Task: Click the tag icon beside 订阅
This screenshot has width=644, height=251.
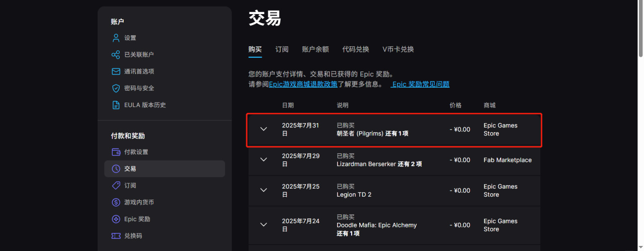Action: (x=116, y=186)
